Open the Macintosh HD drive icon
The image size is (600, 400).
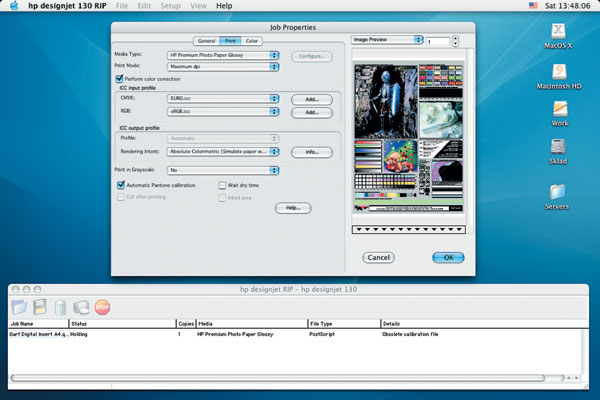(558, 73)
